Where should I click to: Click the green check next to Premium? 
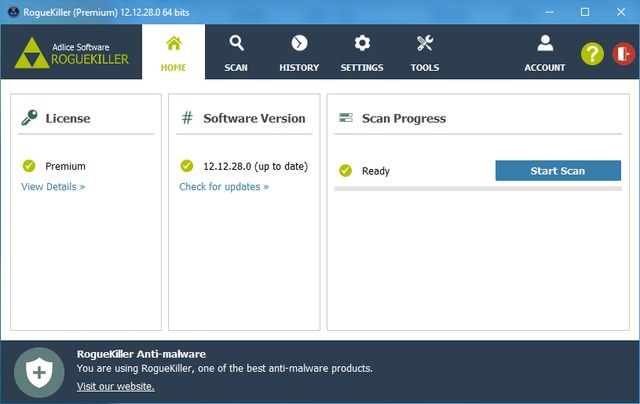point(29,166)
